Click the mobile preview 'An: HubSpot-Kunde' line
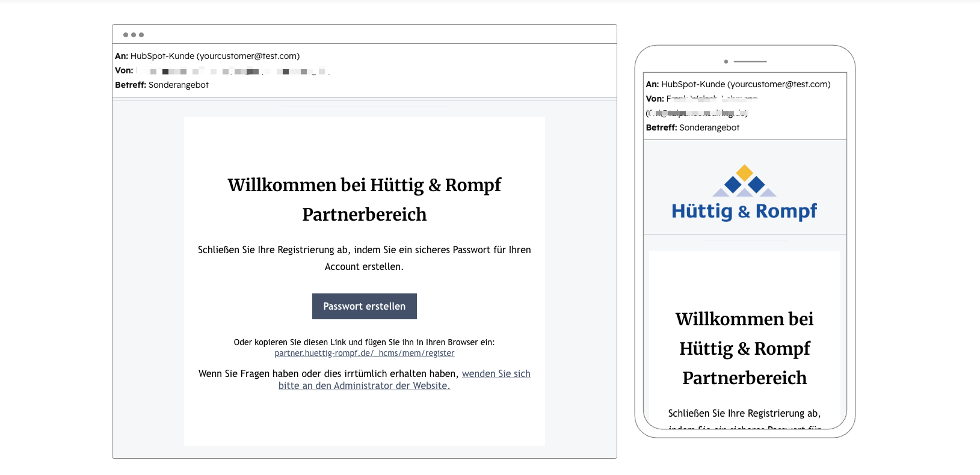Screen dimensions: 980x475 (x=738, y=84)
